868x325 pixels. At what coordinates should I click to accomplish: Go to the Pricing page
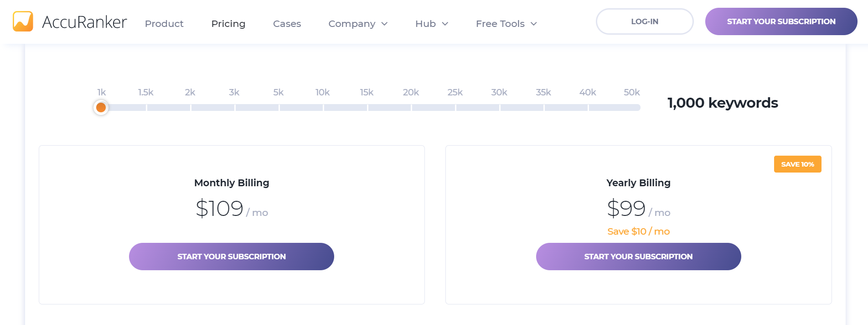point(228,24)
